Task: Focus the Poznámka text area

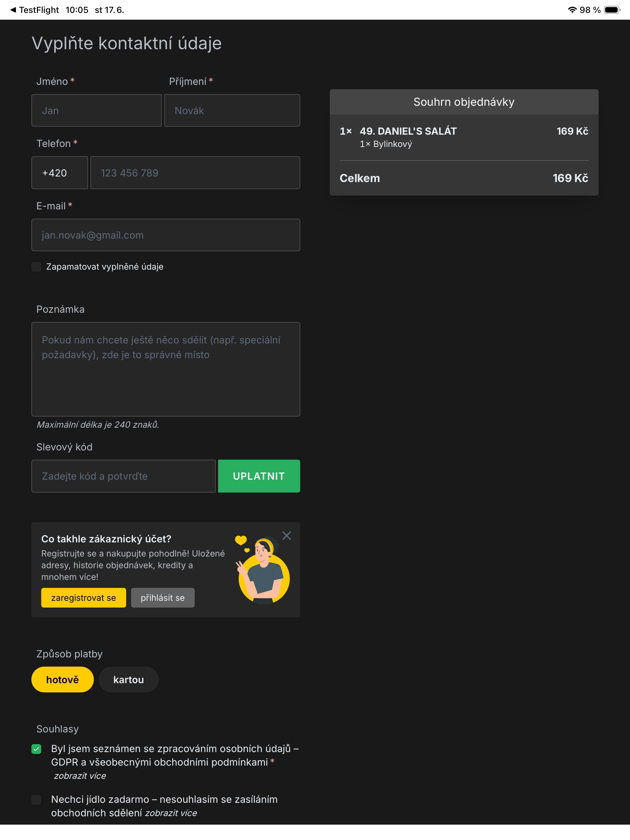Action: [x=166, y=370]
